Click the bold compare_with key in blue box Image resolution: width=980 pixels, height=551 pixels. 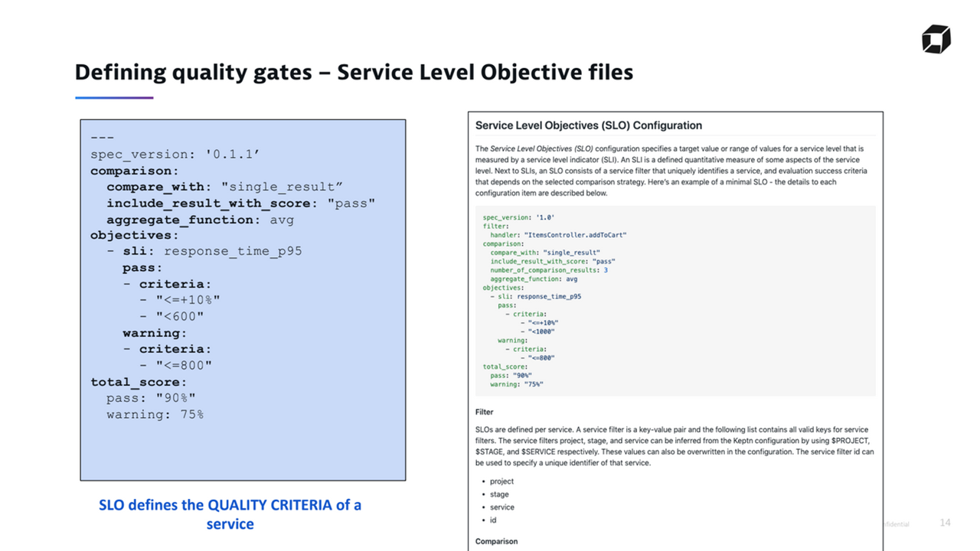click(155, 187)
